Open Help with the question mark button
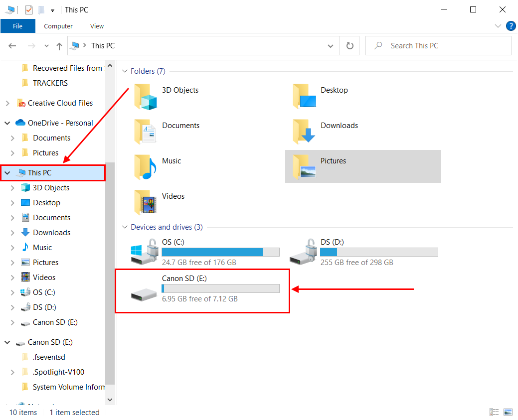Screen dimensions: 518x420 coord(511,26)
